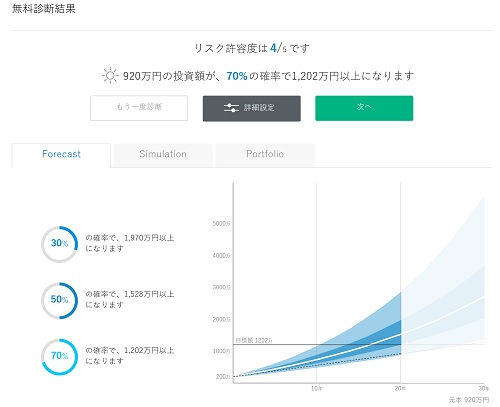Screen dimensions: 500x407
Task: Click the blue 70% in headline
Action: pyautogui.click(x=237, y=76)
